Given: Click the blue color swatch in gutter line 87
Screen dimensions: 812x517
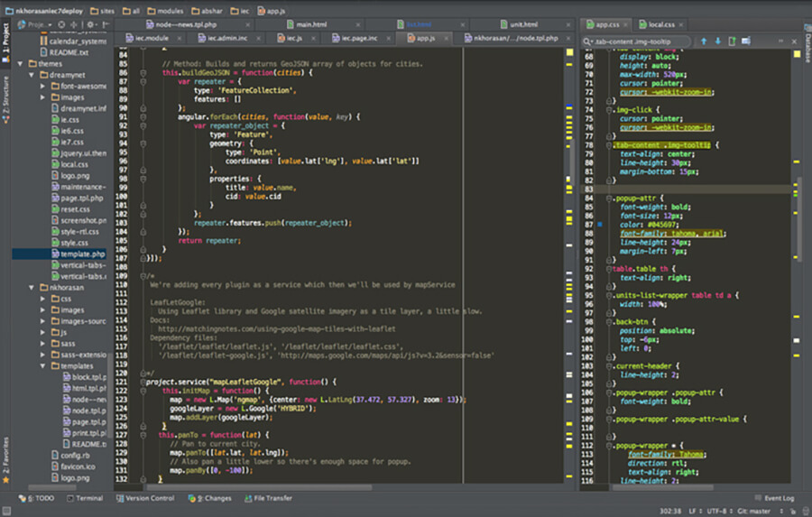Looking at the screenshot, I should point(600,225).
